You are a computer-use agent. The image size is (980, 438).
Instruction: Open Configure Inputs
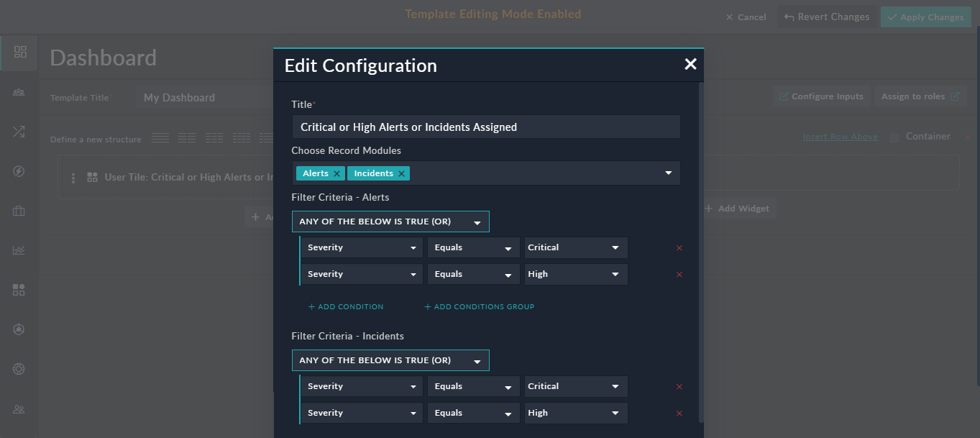(821, 96)
